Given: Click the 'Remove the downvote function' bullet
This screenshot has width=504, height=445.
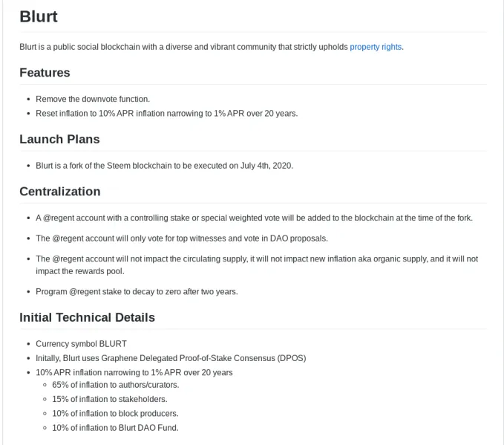Looking at the screenshot, I should tap(93, 99).
